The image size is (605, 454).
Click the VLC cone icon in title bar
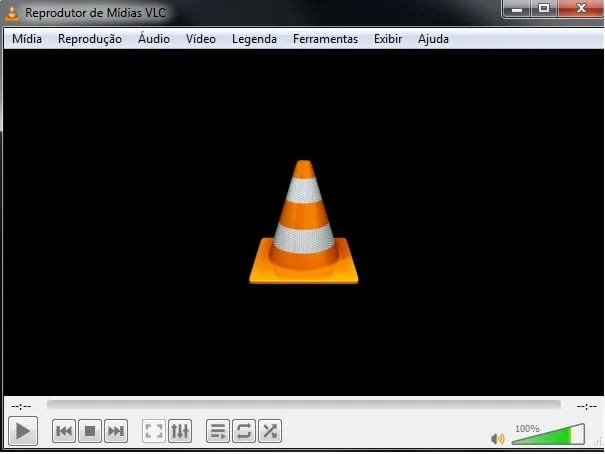12,13
